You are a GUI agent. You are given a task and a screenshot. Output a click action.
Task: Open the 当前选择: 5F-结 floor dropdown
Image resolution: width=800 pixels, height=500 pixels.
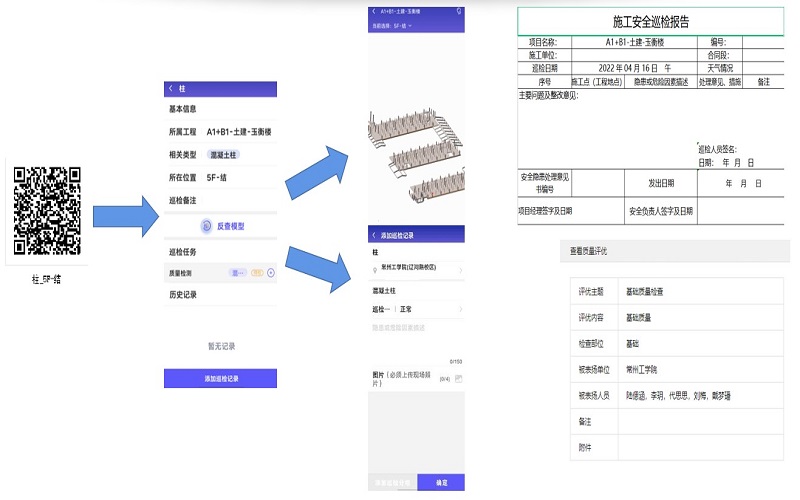point(392,26)
